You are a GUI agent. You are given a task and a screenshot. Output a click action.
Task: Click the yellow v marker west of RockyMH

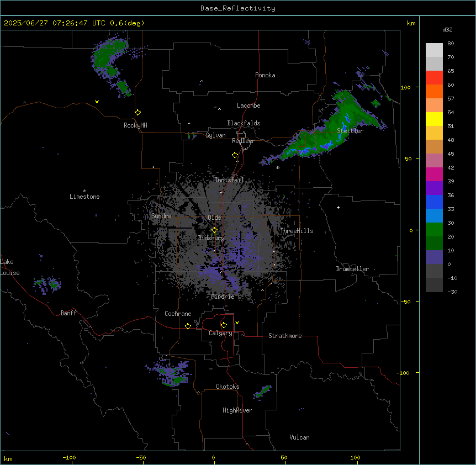(97, 102)
